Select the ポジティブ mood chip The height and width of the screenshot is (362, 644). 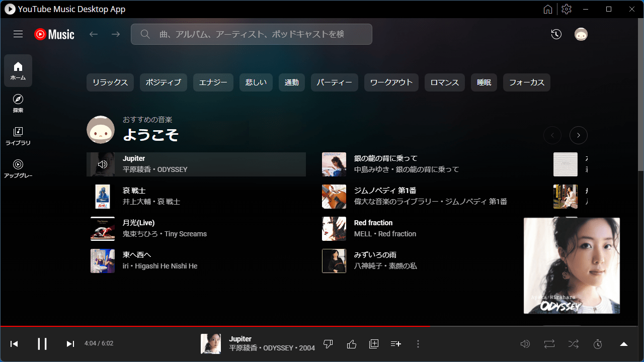click(164, 82)
